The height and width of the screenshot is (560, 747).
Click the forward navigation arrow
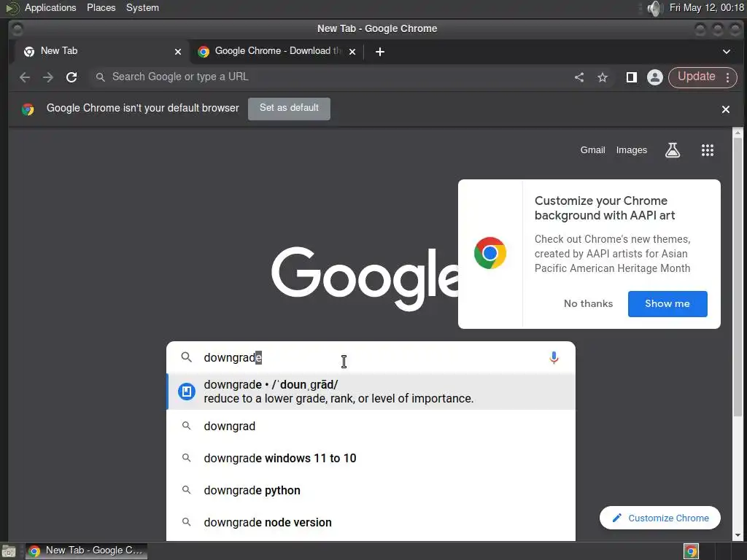tap(48, 77)
